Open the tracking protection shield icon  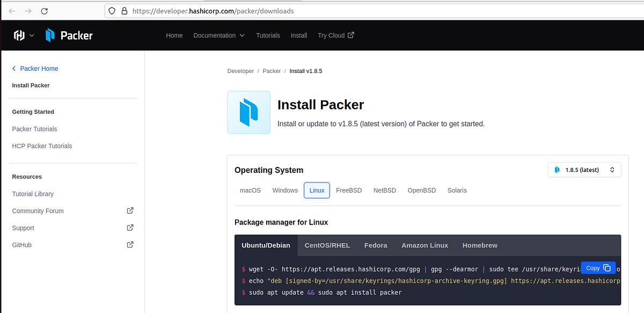pyautogui.click(x=111, y=11)
